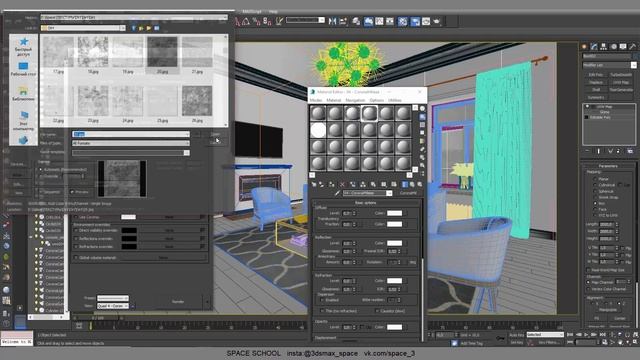Click Sample Type icon beside material slots
640x360 pixels.
click(422, 109)
